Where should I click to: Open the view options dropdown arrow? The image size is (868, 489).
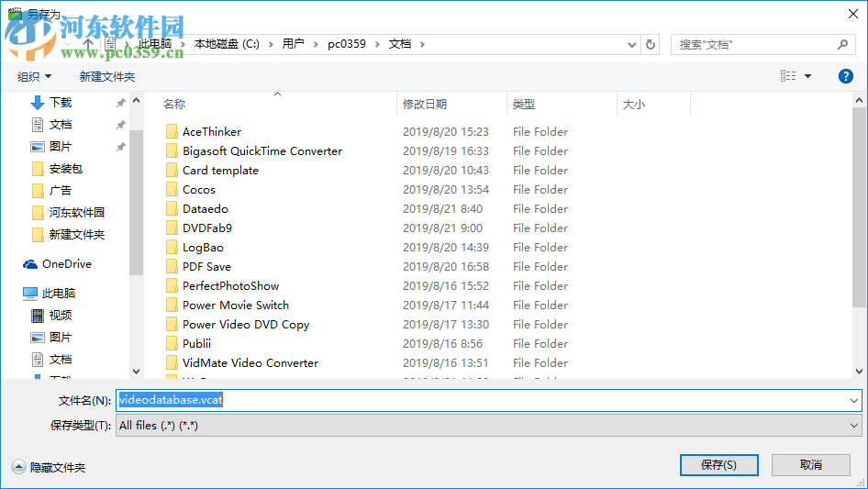[x=807, y=76]
